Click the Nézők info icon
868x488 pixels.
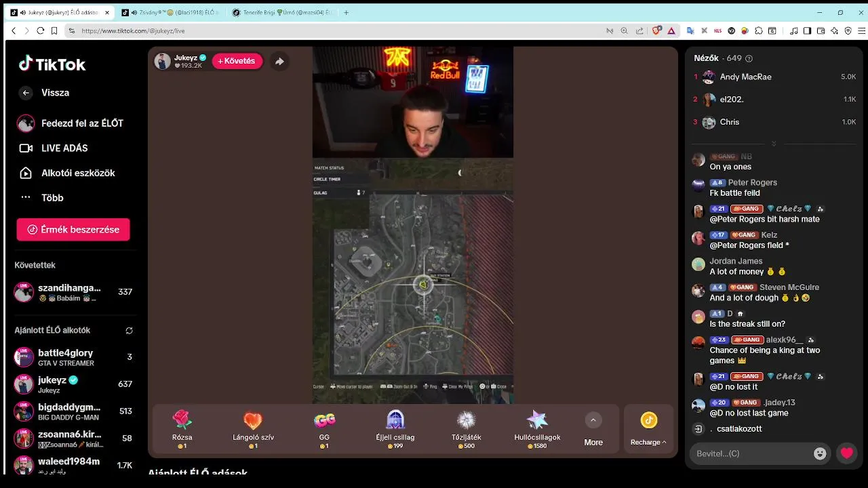click(749, 59)
